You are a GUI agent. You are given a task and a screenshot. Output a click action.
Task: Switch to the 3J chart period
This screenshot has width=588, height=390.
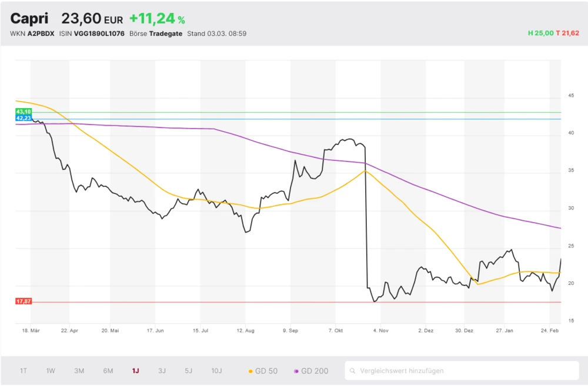162,371
